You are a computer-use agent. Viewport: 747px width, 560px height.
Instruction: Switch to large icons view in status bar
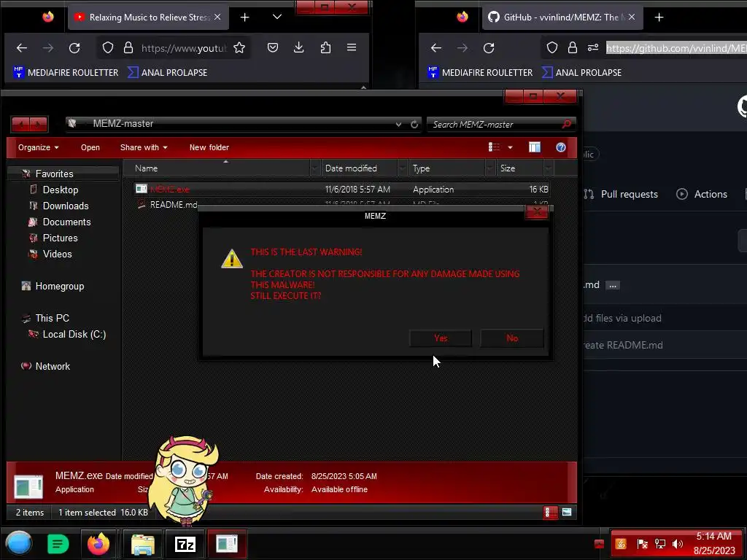tap(566, 513)
